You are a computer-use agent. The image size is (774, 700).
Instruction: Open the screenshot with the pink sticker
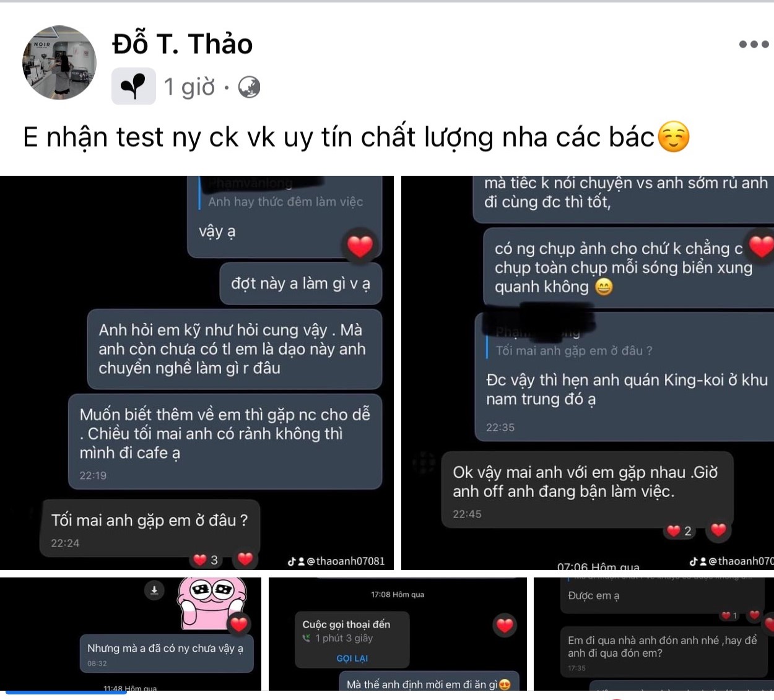click(x=131, y=634)
